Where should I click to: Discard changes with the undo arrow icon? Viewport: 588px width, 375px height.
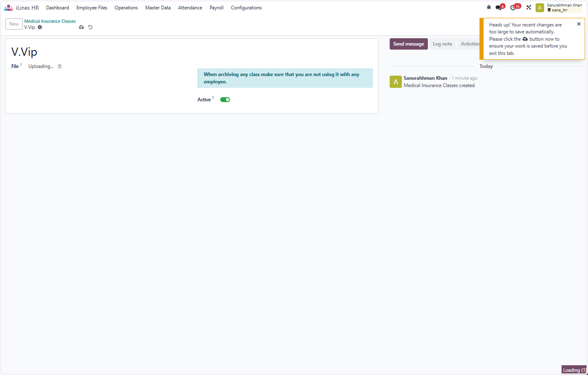90,27
